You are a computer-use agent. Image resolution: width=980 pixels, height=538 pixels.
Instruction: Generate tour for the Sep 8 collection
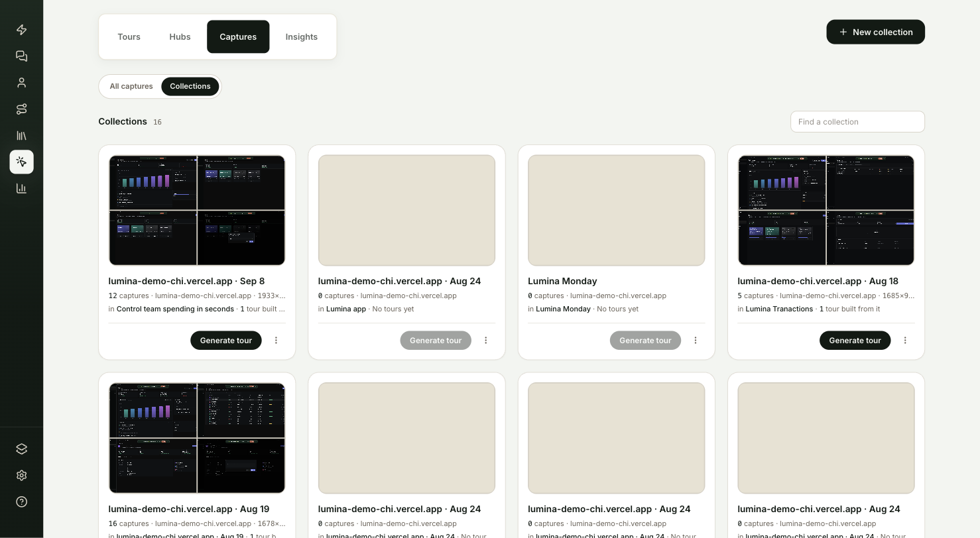pos(226,341)
